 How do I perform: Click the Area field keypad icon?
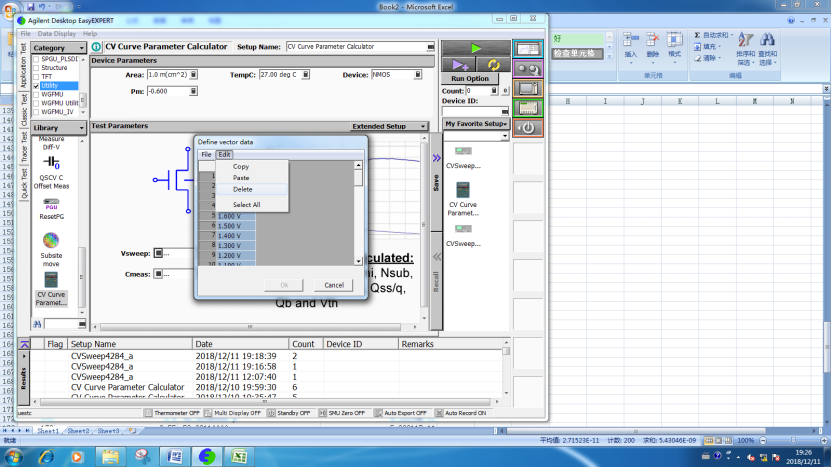click(x=193, y=75)
